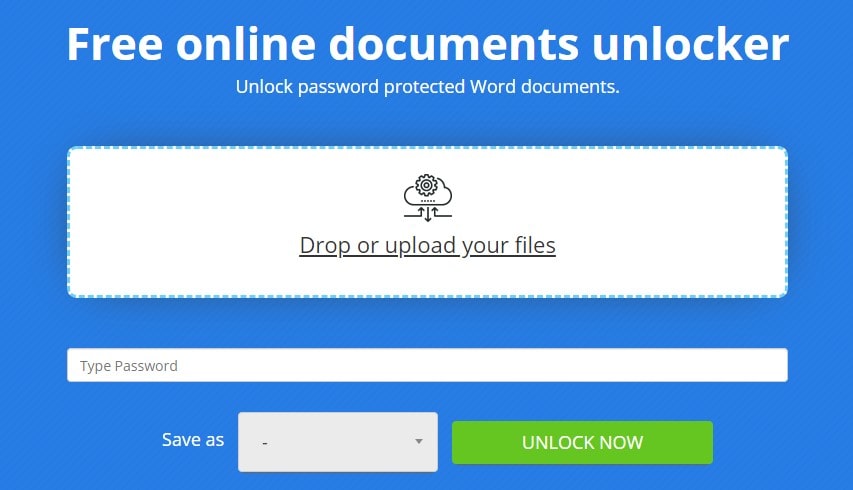The height and width of the screenshot is (490, 853).
Task: Open the Save as format dropdown
Action: (338, 442)
